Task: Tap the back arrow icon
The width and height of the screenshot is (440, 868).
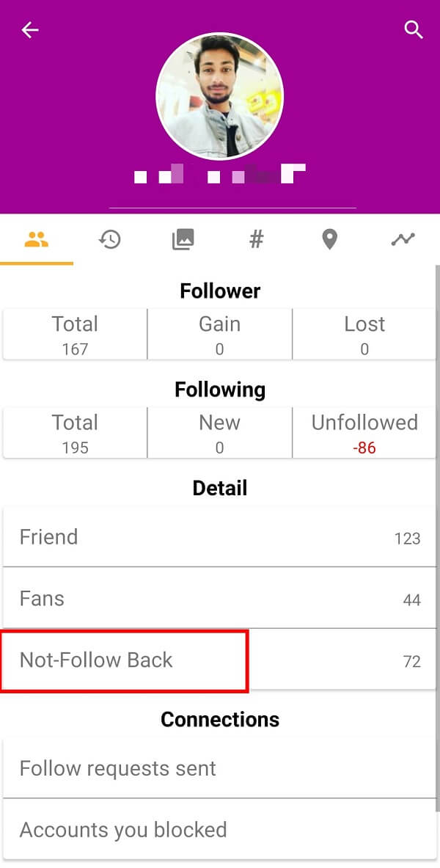Action: (29, 29)
